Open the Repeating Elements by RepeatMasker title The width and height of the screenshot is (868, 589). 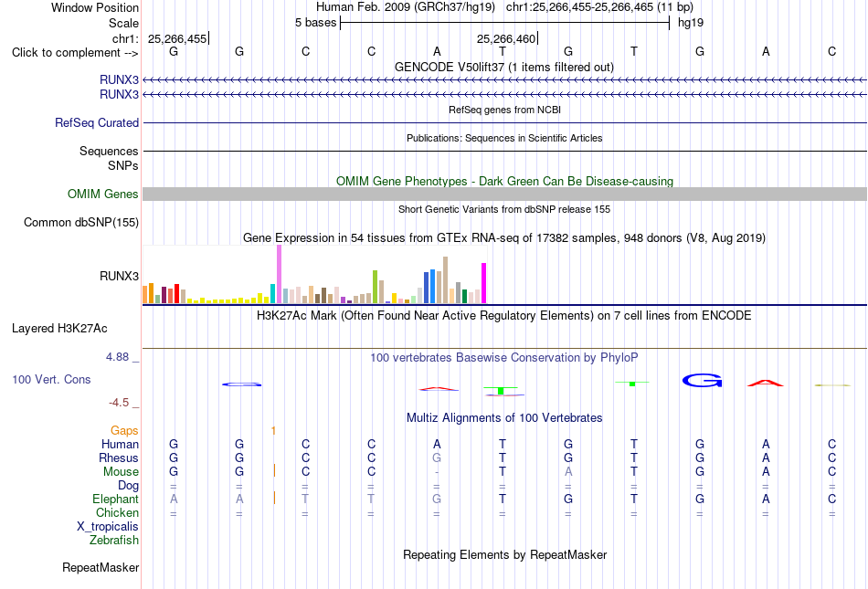[x=504, y=554]
